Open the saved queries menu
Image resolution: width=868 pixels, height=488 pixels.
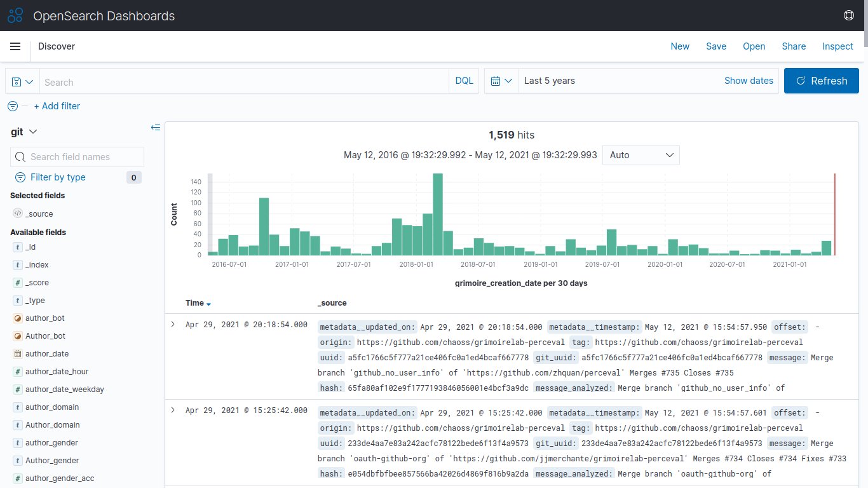pyautogui.click(x=22, y=81)
